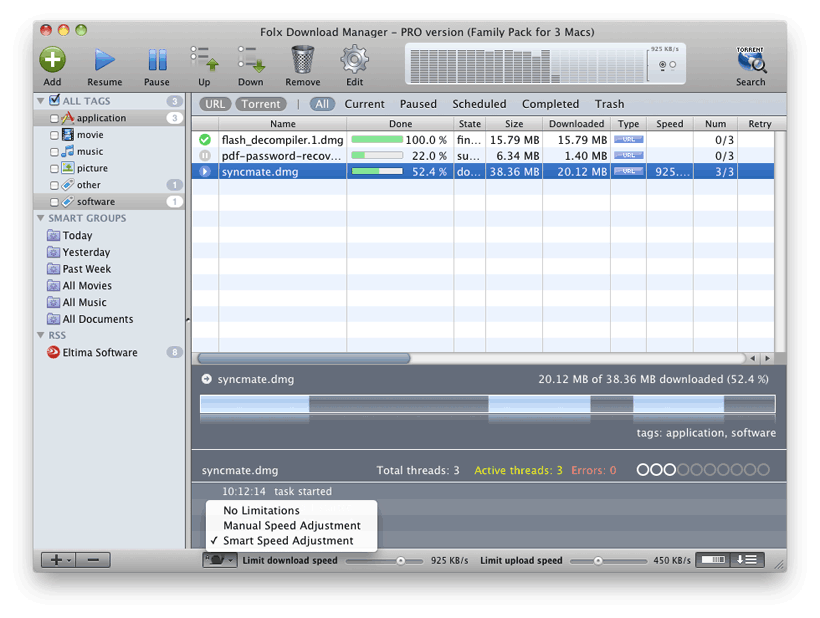Check the movie tag checkbox
The image size is (820, 618).
[54, 135]
